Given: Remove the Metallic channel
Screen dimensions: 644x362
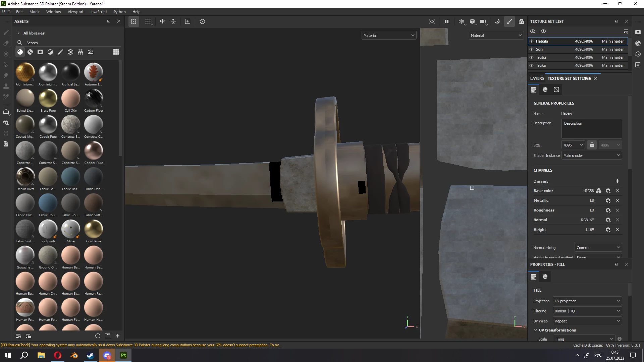Looking at the screenshot, I should pos(617,200).
